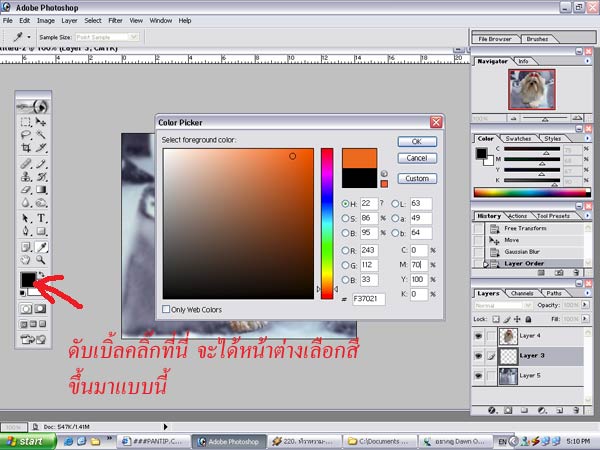Switch to the Channels tab
Image resolution: width=600 pixels, height=450 pixels.
pyautogui.click(x=522, y=293)
